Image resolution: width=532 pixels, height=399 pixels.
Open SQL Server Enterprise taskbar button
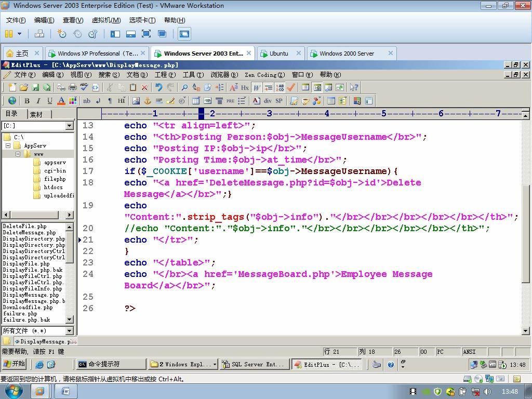point(255,364)
